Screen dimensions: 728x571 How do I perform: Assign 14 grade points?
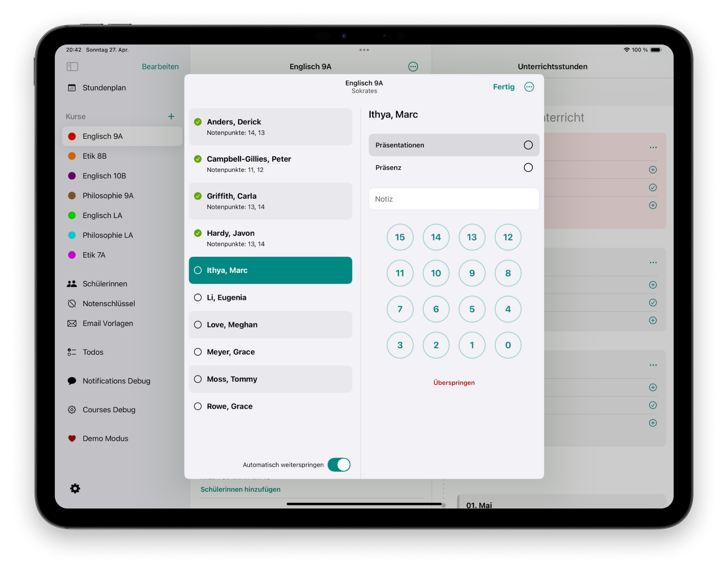tap(436, 237)
